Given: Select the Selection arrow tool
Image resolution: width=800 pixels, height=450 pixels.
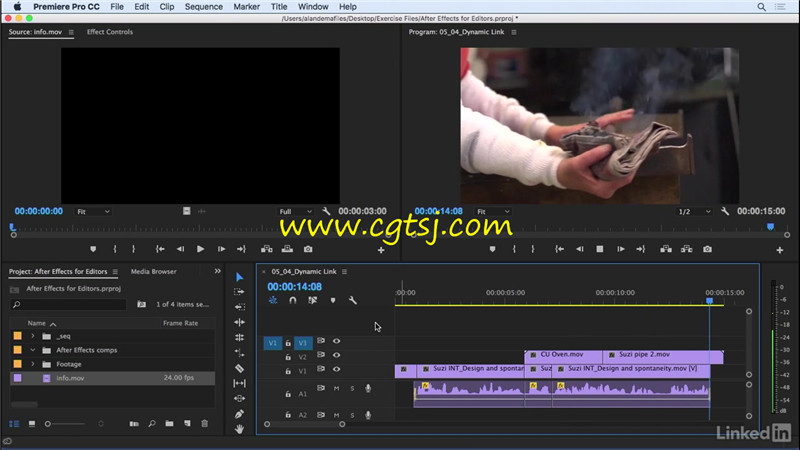Looking at the screenshot, I should pos(239,277).
